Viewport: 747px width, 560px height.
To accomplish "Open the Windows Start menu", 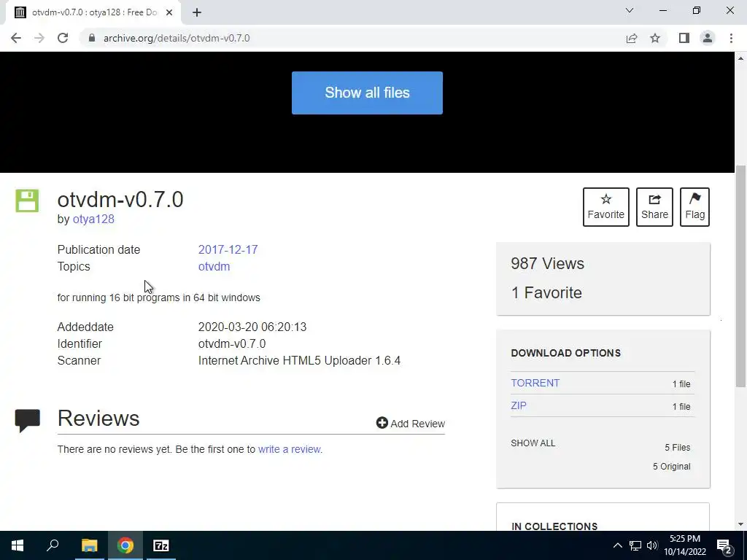I will (x=18, y=545).
